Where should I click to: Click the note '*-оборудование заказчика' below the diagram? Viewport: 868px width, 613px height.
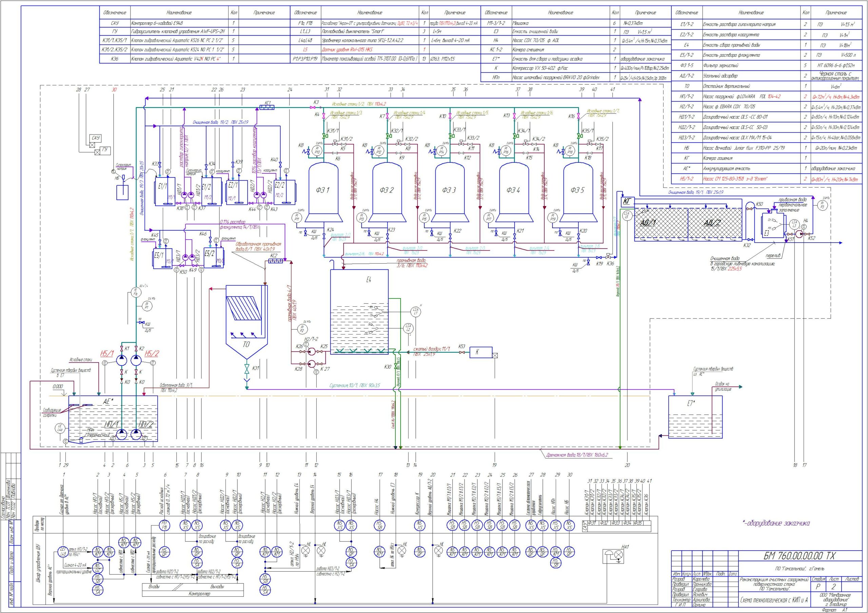point(776,524)
